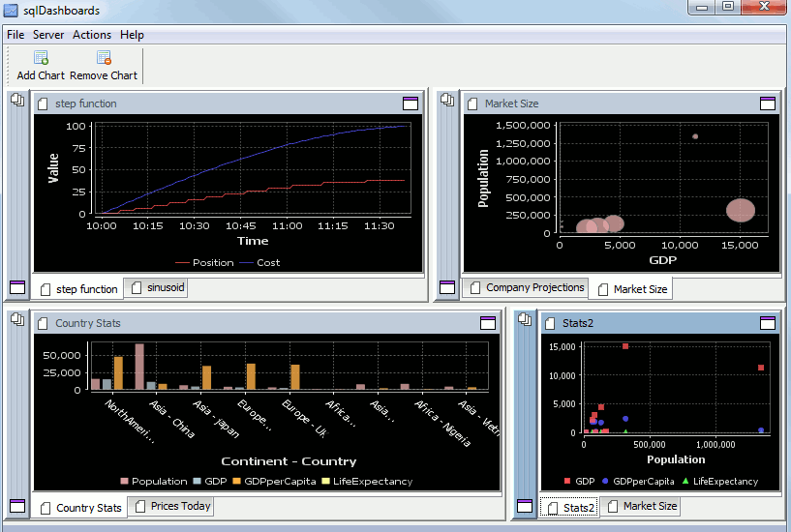This screenshot has height=532, width=791.
Task: Maximize the Stats2 panel
Action: click(768, 323)
